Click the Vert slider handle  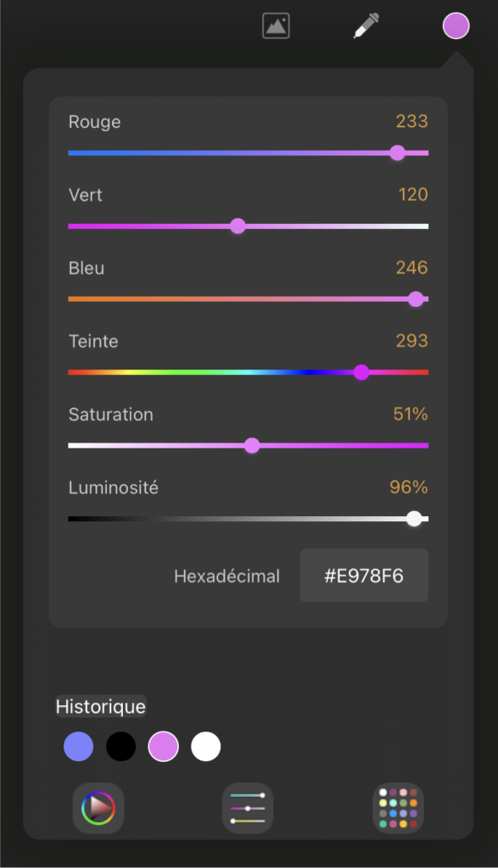tap(238, 225)
